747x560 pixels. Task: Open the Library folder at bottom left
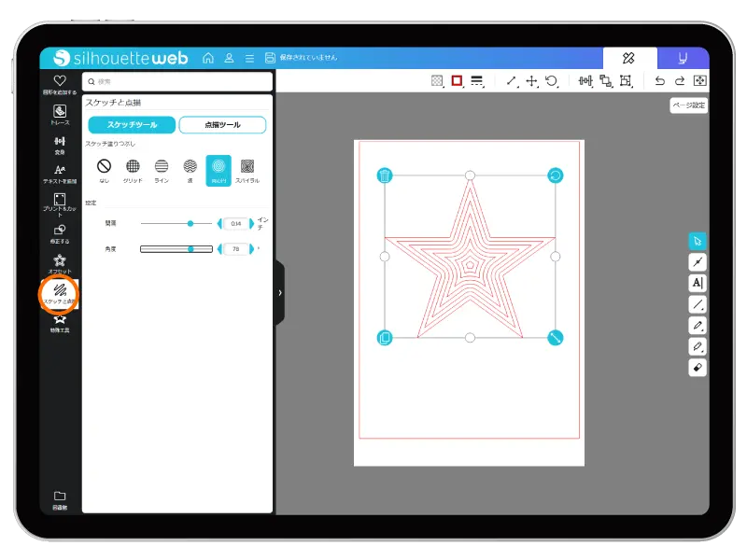[60, 498]
